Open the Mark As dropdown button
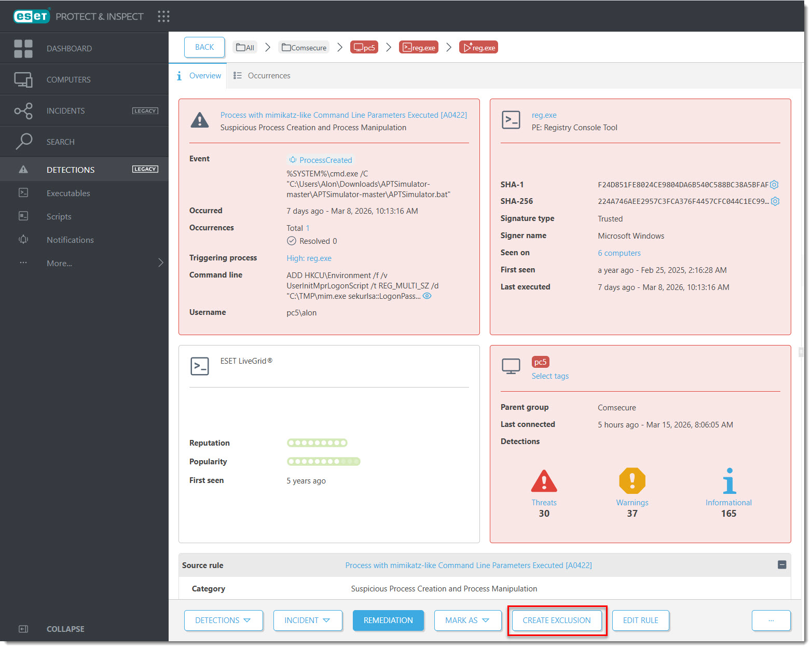 coord(468,620)
